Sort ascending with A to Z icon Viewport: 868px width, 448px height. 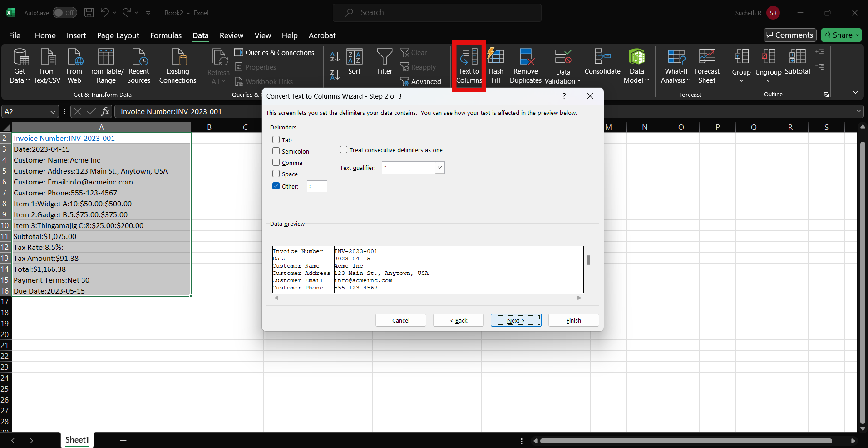[x=335, y=57]
